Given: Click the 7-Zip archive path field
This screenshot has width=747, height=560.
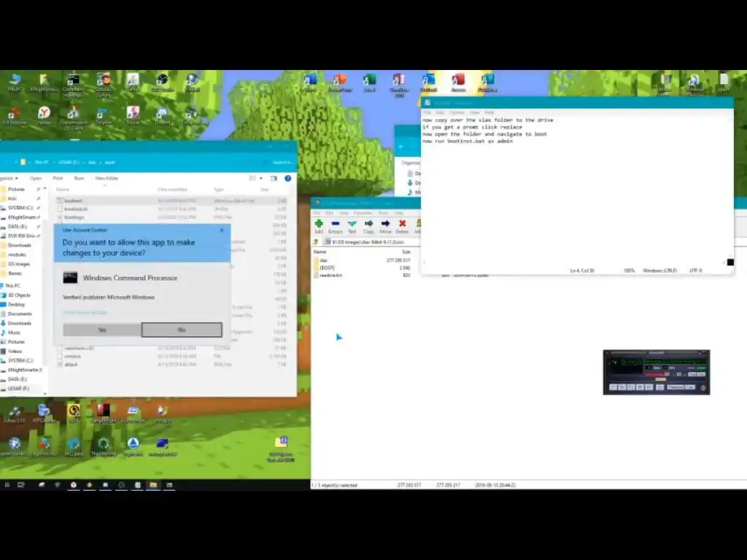Looking at the screenshot, I should (371, 242).
